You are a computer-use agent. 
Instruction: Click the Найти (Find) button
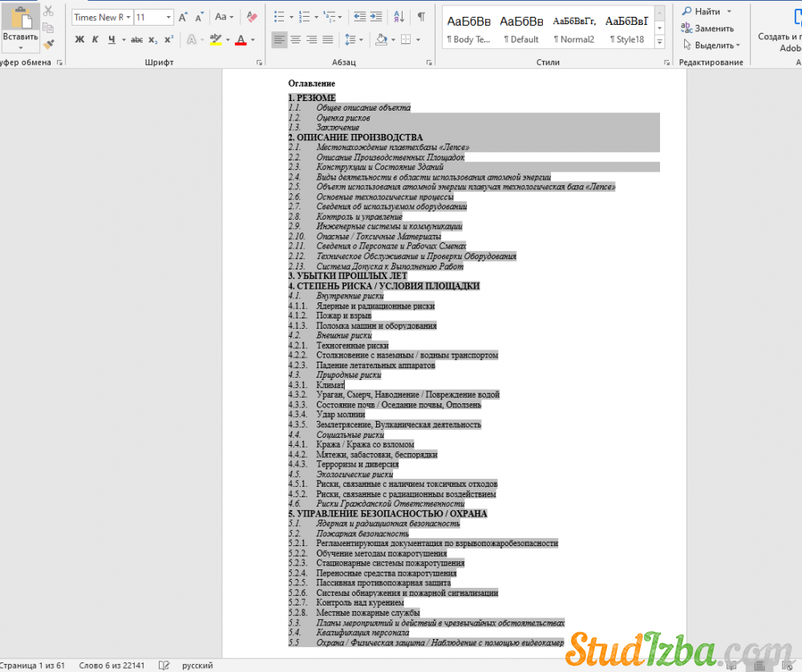tap(702, 11)
